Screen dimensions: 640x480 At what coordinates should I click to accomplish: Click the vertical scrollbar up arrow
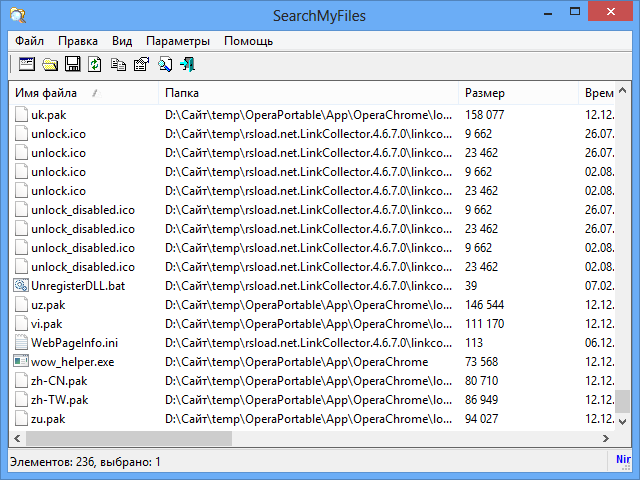(x=622, y=90)
